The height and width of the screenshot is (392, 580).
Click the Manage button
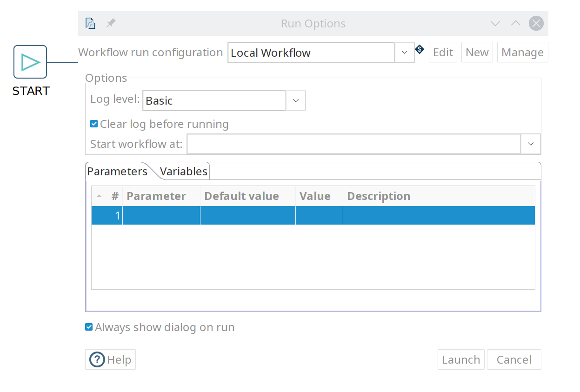[522, 53]
